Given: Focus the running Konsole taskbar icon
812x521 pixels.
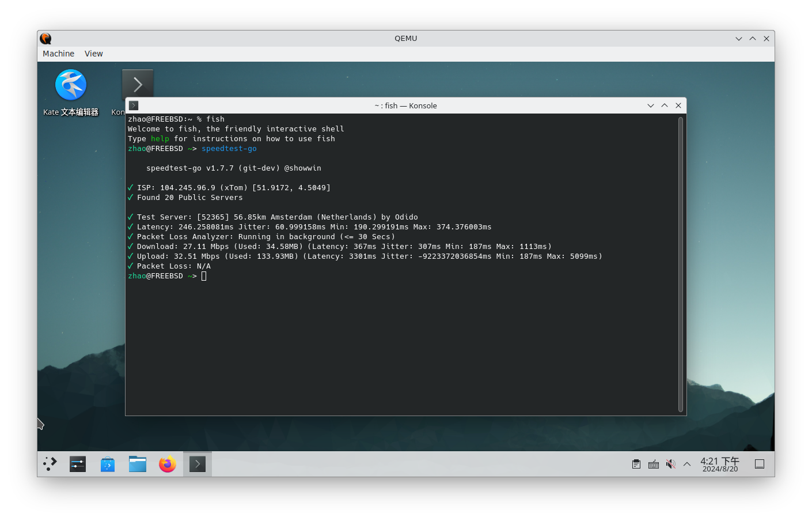Looking at the screenshot, I should [x=197, y=464].
